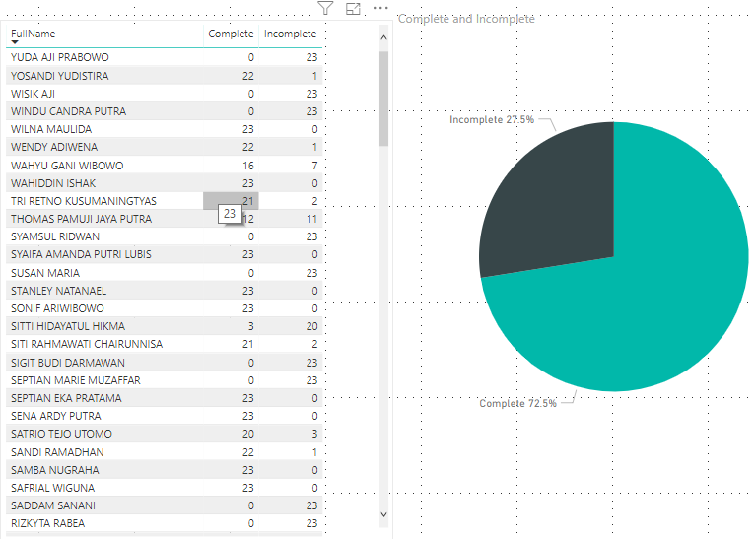
Task: Select row YOSANDI YUDISTIRA
Action: pyautogui.click(x=164, y=76)
